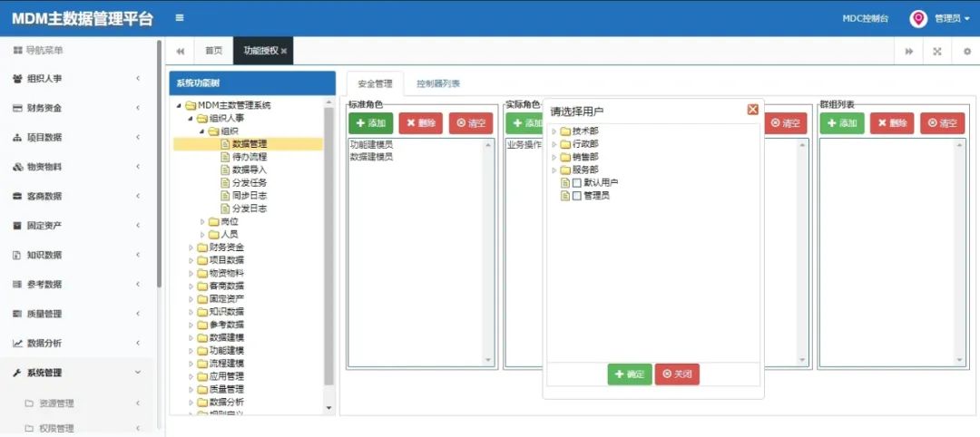Confirm selection with 确定 button

630,374
